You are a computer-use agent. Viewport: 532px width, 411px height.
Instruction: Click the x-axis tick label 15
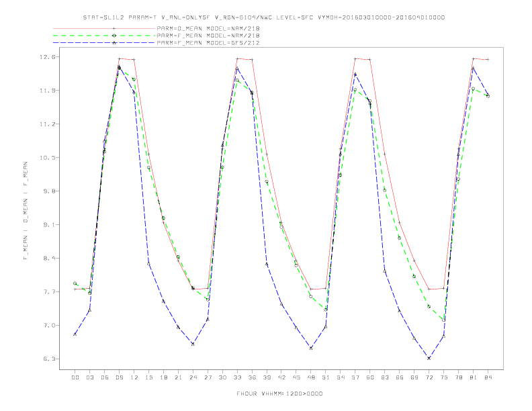point(148,377)
